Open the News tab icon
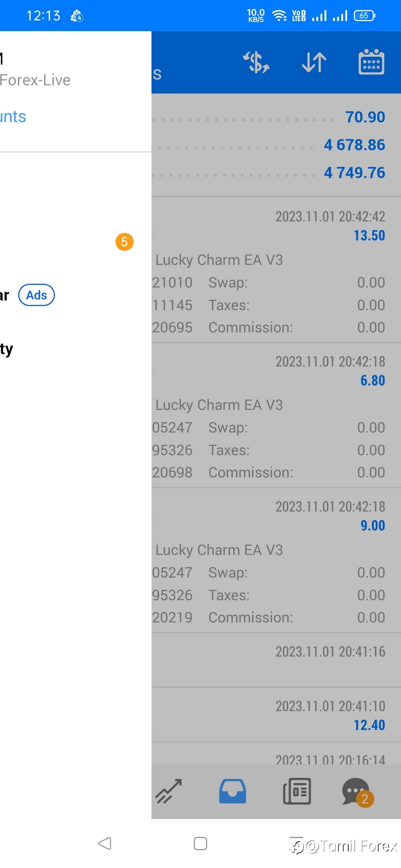 [297, 791]
